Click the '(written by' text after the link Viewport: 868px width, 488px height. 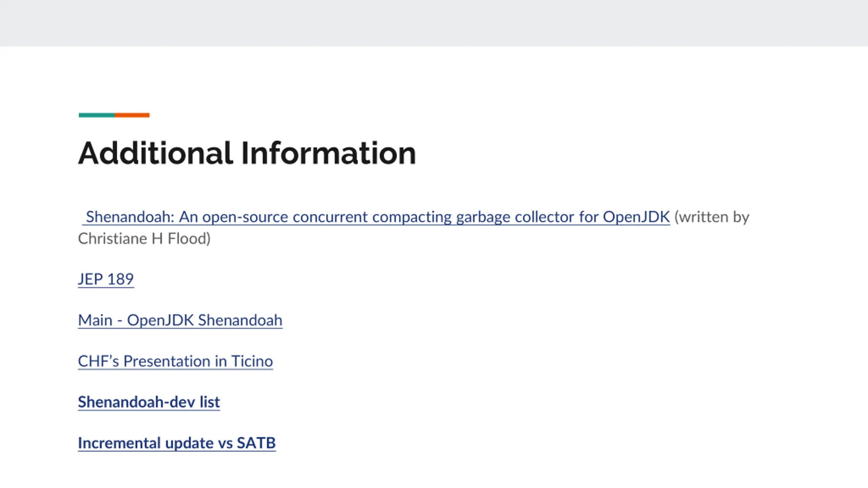pos(712,217)
